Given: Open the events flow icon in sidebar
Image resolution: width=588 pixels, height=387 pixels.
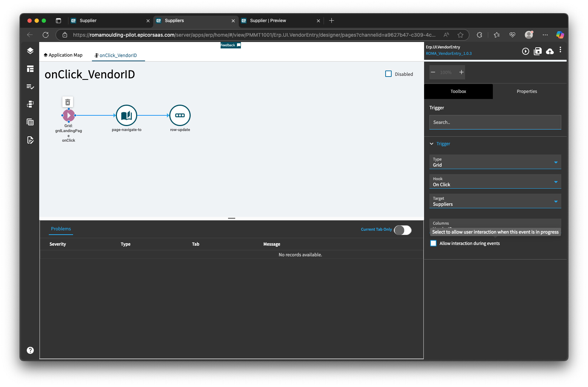Looking at the screenshot, I should click(x=30, y=104).
